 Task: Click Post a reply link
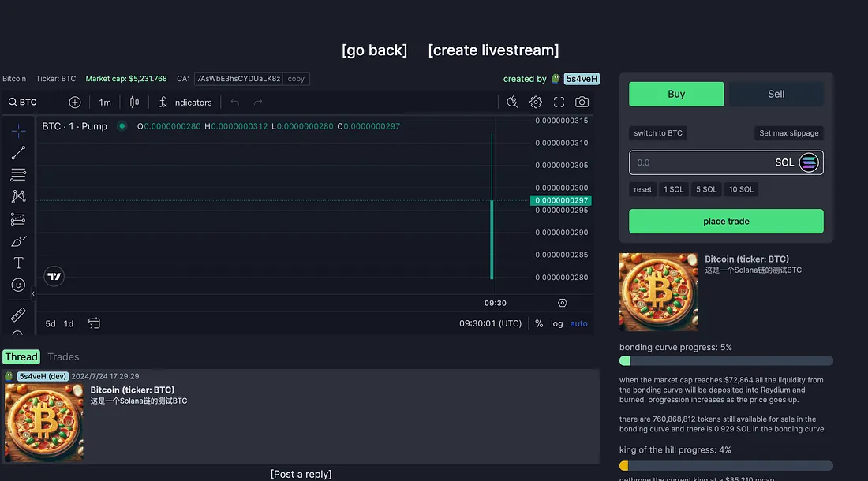coord(301,475)
